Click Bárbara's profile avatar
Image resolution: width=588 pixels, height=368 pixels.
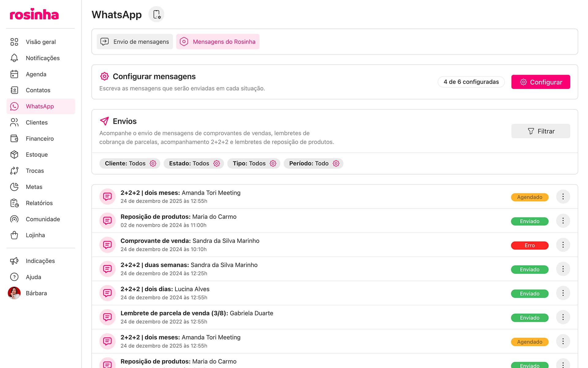(14, 293)
